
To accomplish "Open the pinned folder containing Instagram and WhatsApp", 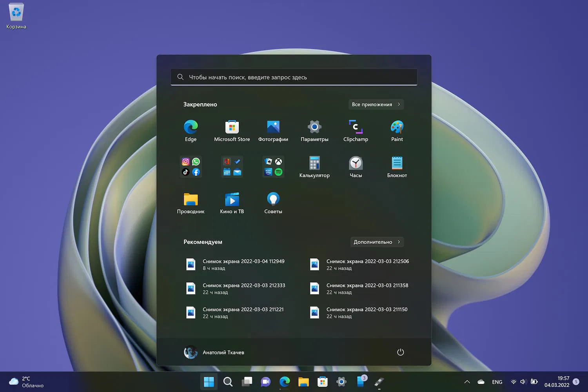I will pyautogui.click(x=191, y=167).
